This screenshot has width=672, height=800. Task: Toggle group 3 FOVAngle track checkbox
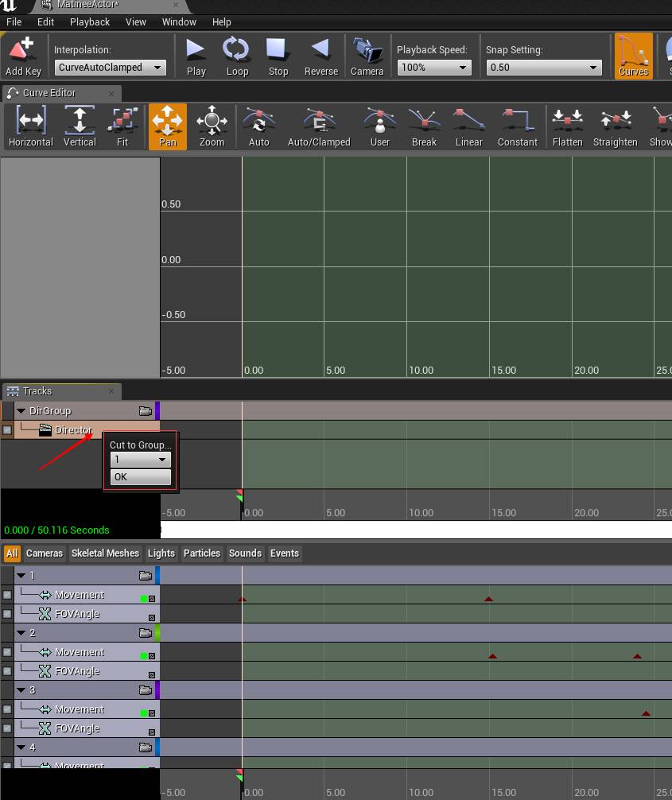[7, 728]
